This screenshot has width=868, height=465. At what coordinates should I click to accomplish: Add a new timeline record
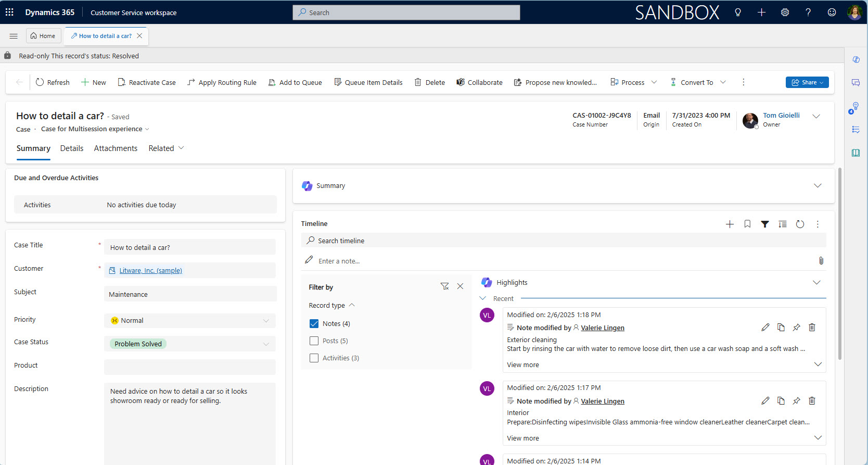(730, 224)
